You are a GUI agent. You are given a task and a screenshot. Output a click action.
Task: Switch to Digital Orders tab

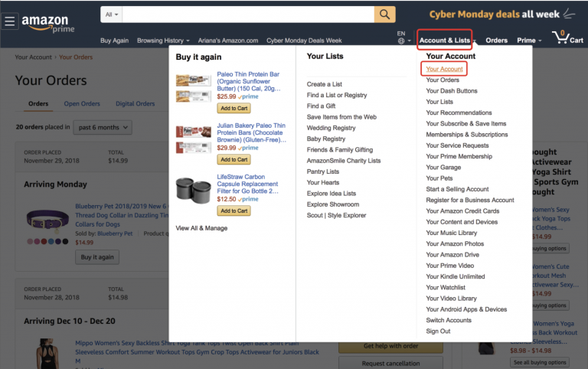click(x=135, y=103)
